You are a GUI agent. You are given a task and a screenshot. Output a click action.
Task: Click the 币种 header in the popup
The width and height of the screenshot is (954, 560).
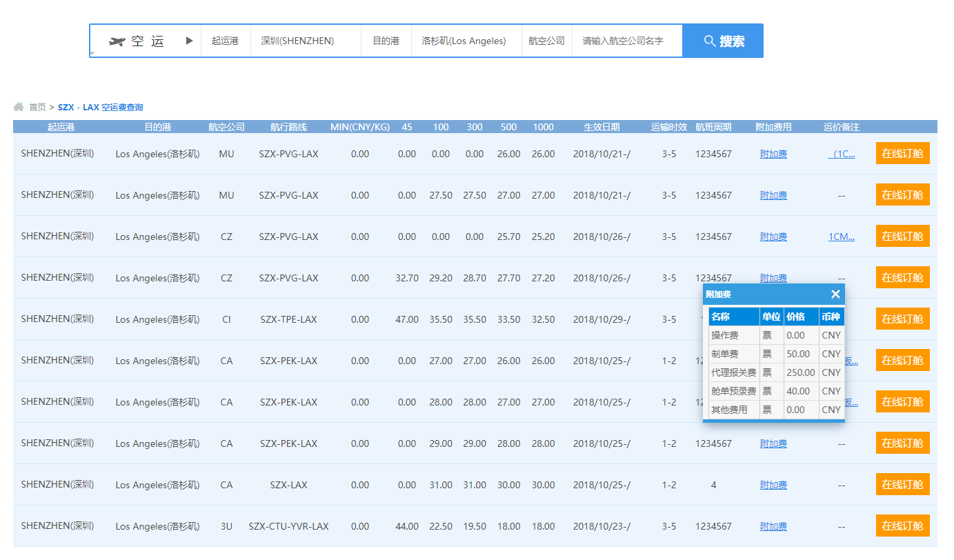point(831,317)
